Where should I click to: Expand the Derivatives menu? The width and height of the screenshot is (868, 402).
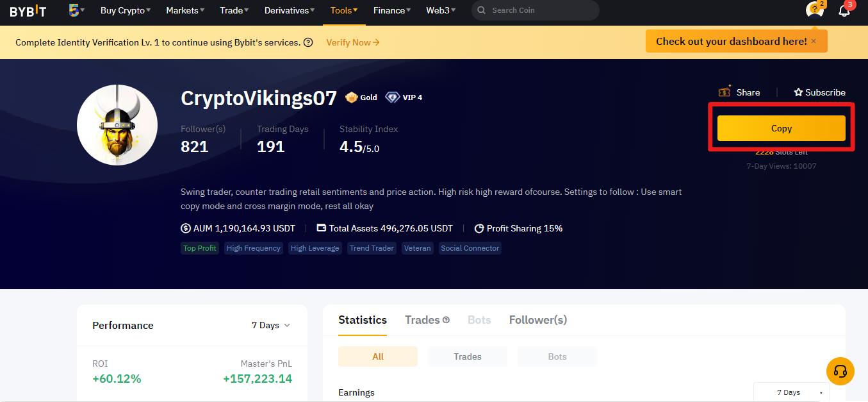[290, 10]
